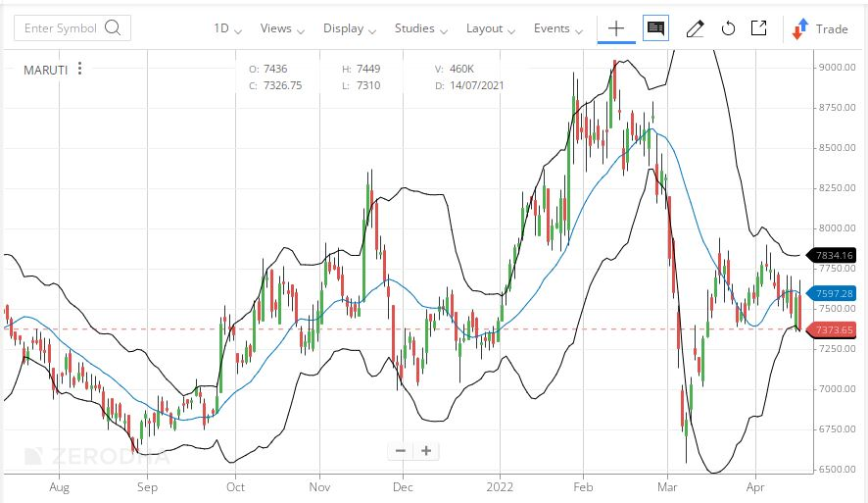868x503 pixels.
Task: Click the 6750.00 price axis label
Action: 838,428
